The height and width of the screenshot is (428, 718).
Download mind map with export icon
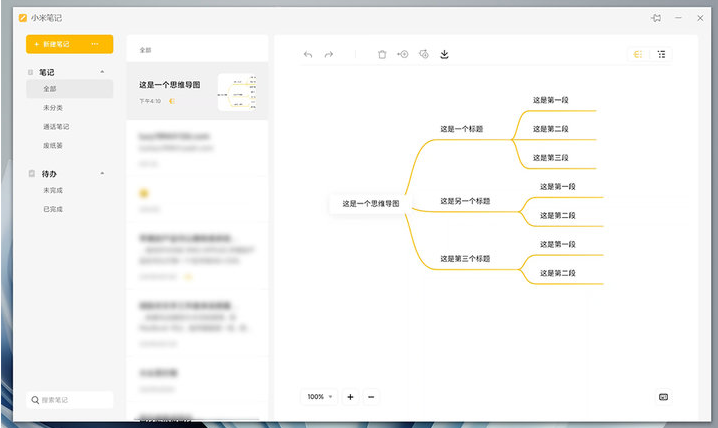click(444, 54)
